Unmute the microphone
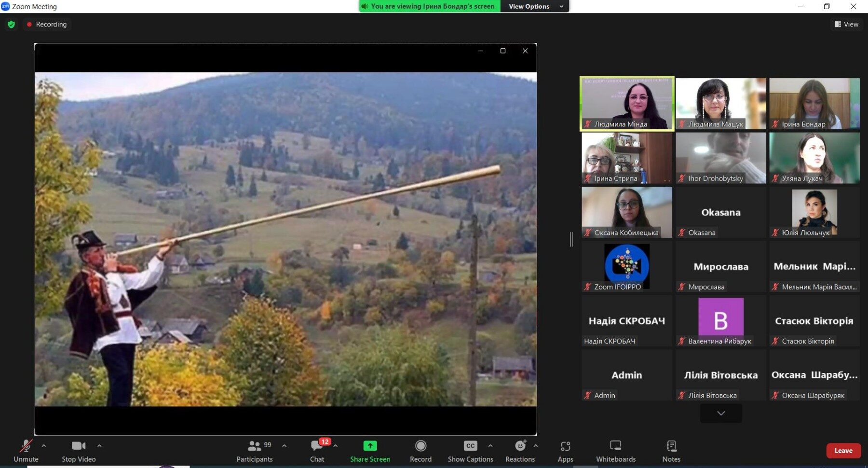Viewport: 868px width, 468px height. tap(26, 451)
